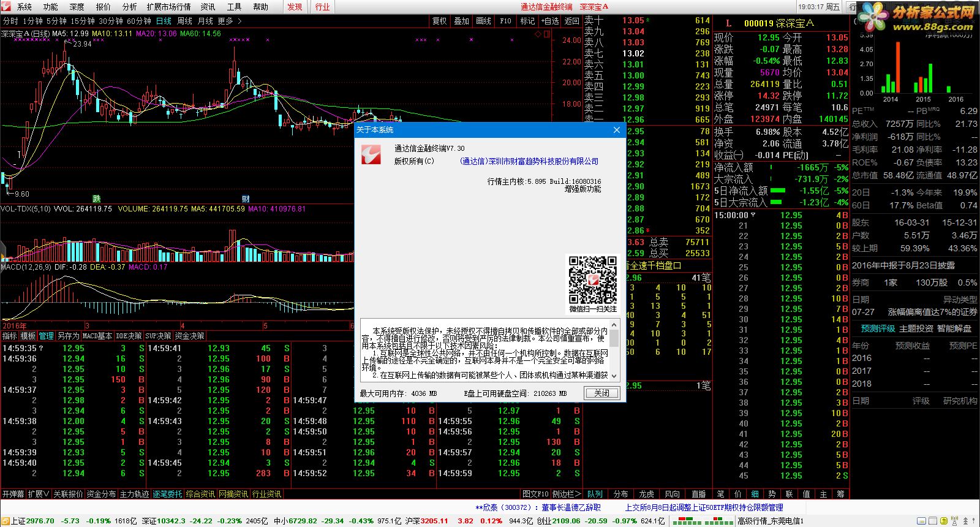Click the 标记 toolbar button
The width and height of the screenshot is (980, 527).
527,21
